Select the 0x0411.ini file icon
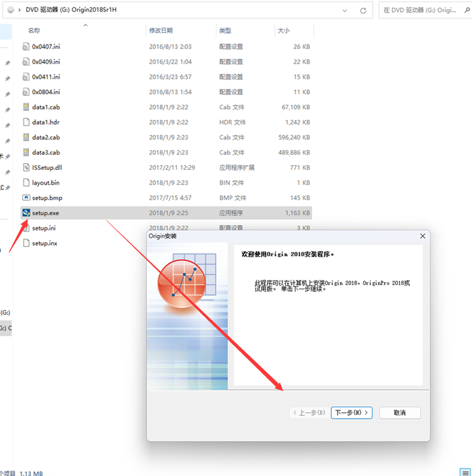This screenshot has width=472, height=476. click(26, 77)
